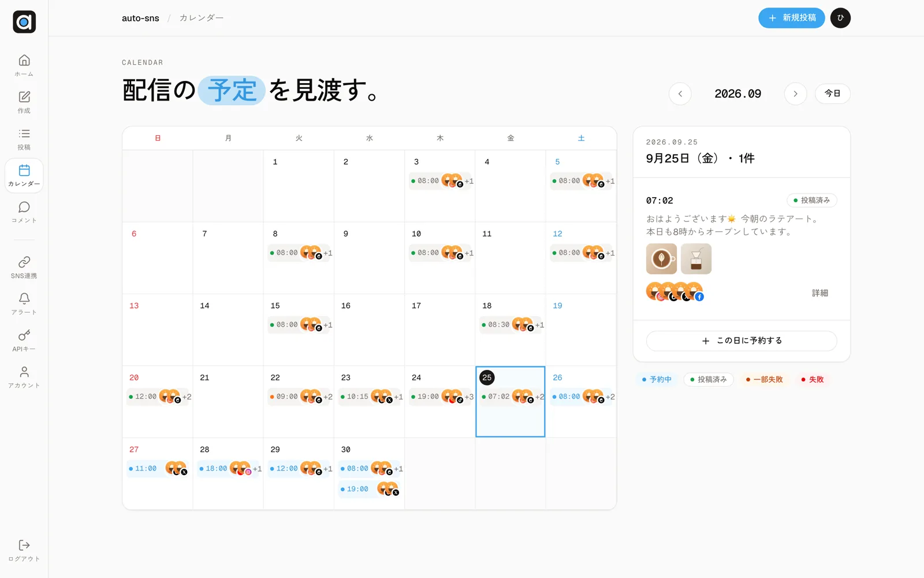Image resolution: width=924 pixels, height=578 pixels.
Task: Toggle the 失敗 status filter chip
Action: coord(812,380)
